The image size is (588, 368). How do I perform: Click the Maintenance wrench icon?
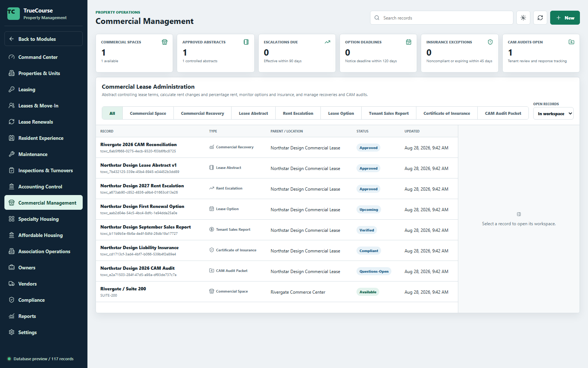12,154
